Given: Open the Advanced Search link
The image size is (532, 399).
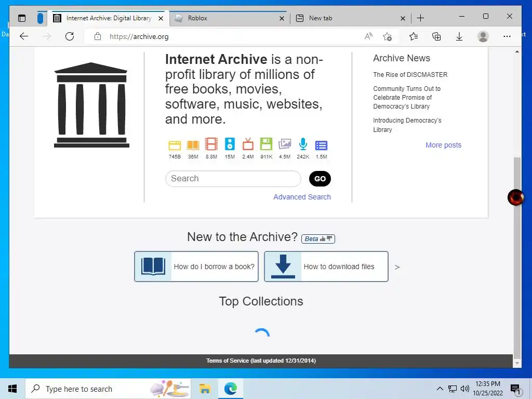Looking at the screenshot, I should coord(302,197).
